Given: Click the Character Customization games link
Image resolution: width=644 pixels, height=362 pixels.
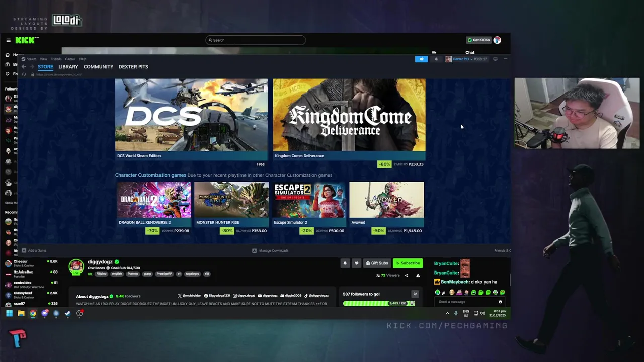Looking at the screenshot, I should [150, 175].
